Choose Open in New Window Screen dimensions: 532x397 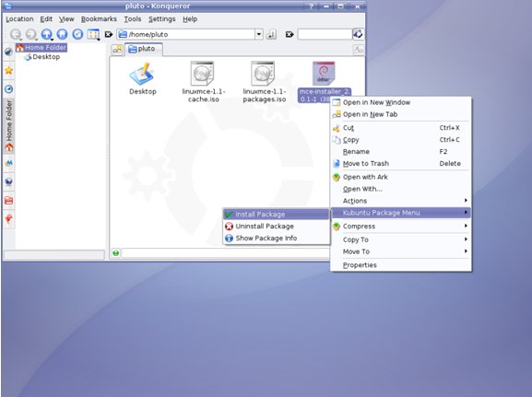coord(401,102)
